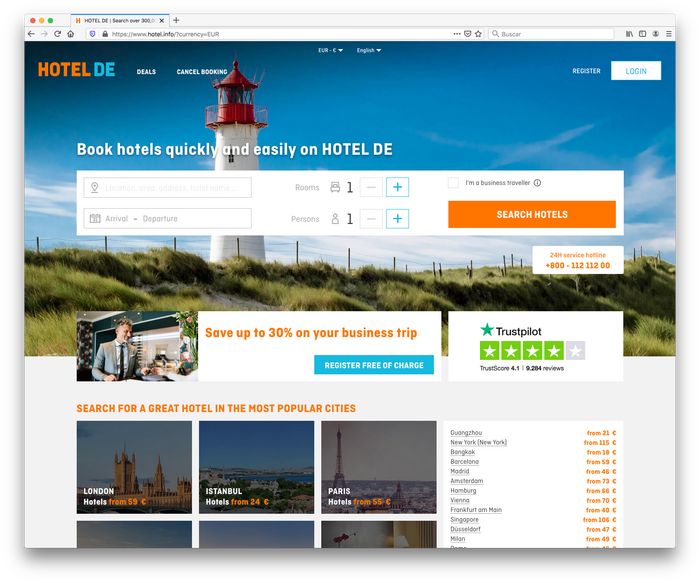
Task: Open the New York (New York) link
Action: point(479,442)
